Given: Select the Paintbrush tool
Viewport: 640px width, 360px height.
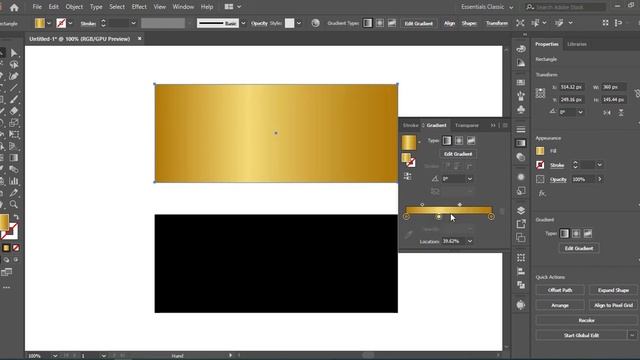Looking at the screenshot, I should [x=13, y=99].
